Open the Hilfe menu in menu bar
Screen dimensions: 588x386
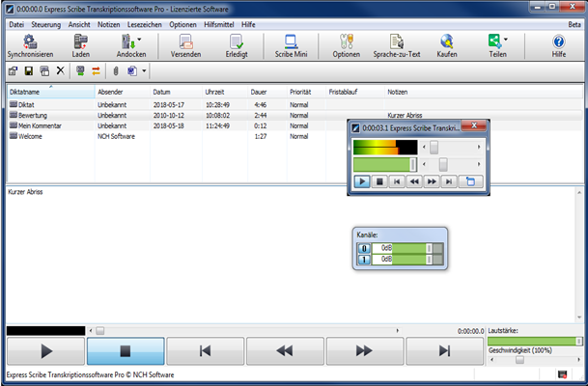(248, 25)
